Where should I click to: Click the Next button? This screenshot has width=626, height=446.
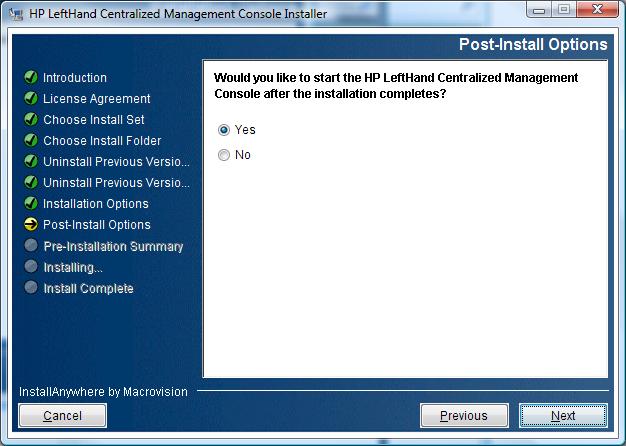pyautogui.click(x=563, y=416)
